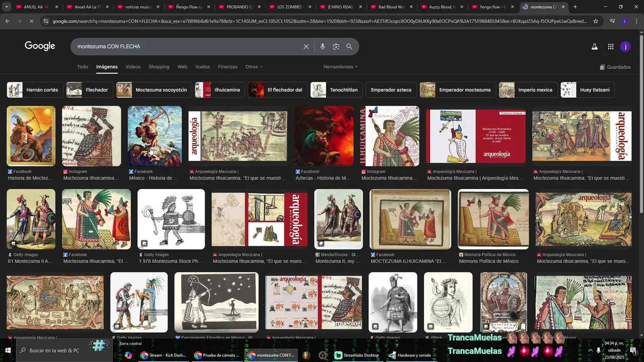644x362 pixels.
Task: Filter by El flechador del chip
Action: click(x=278, y=90)
